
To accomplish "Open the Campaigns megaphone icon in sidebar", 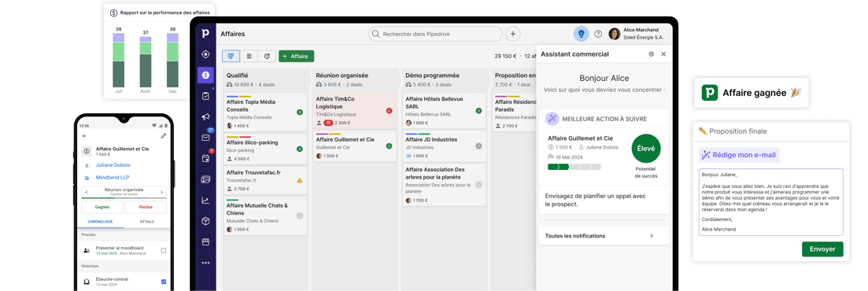I will point(205,116).
